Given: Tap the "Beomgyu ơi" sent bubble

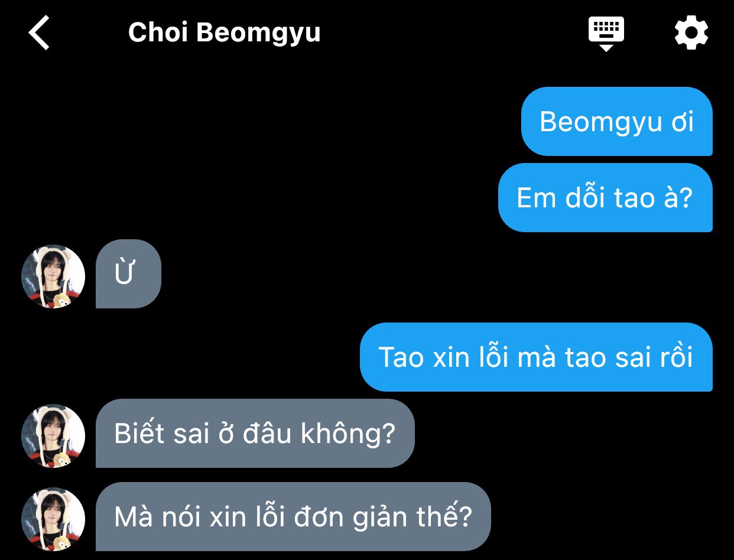Looking at the screenshot, I should click(x=616, y=122).
